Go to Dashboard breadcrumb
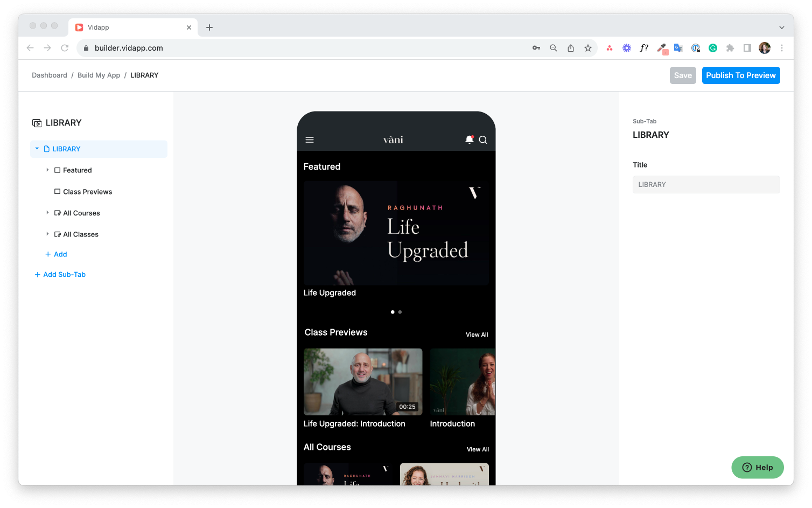Viewport: 812px width, 508px height. point(50,75)
